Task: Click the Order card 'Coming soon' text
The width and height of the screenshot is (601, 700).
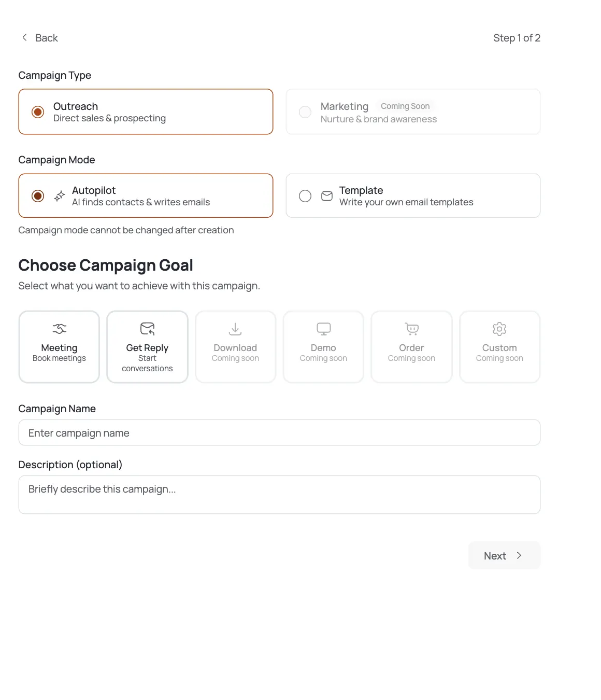Action: point(411,358)
